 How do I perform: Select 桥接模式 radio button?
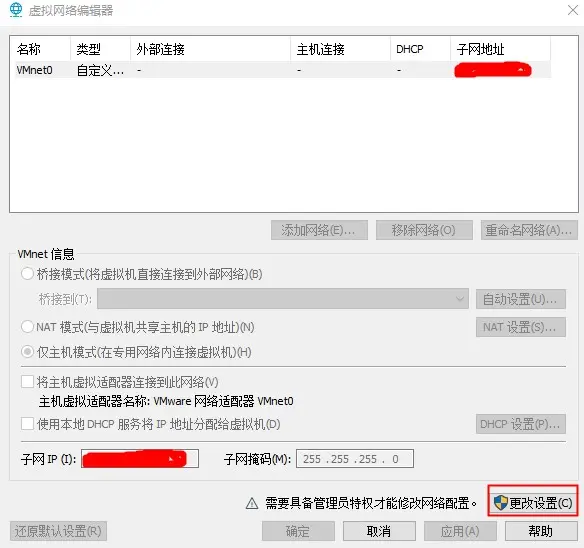(27, 274)
